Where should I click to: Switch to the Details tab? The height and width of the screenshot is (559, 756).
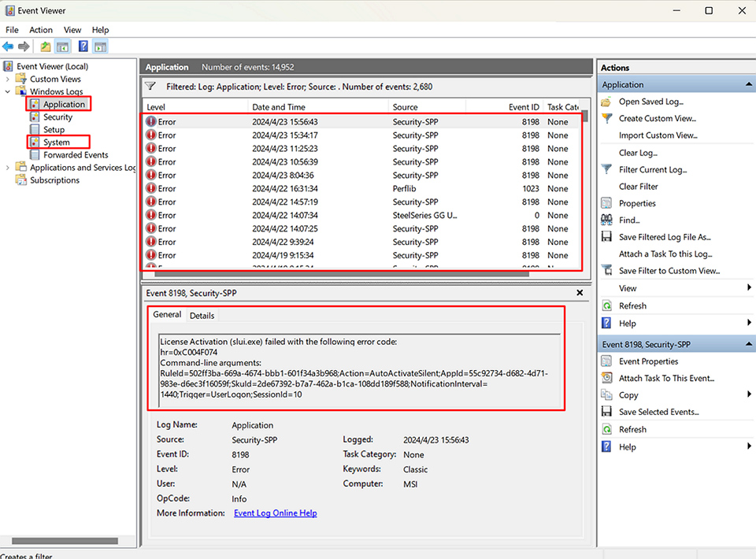click(202, 315)
